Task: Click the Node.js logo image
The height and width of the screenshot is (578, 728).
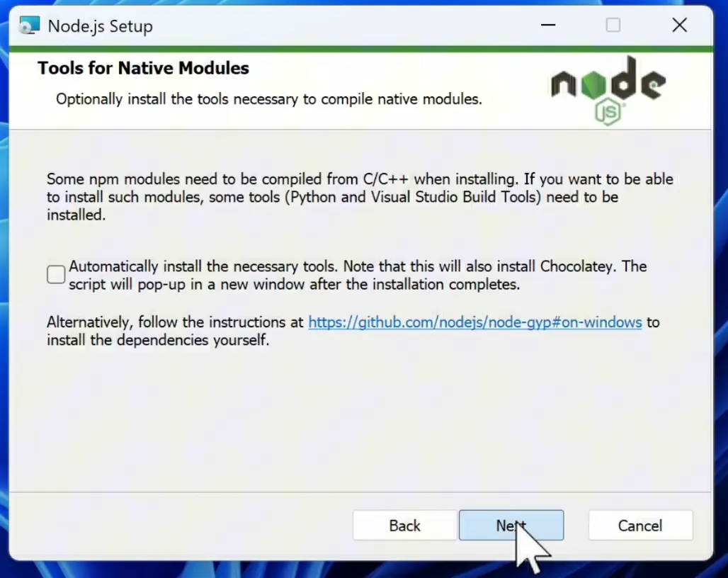Action: 608,91
